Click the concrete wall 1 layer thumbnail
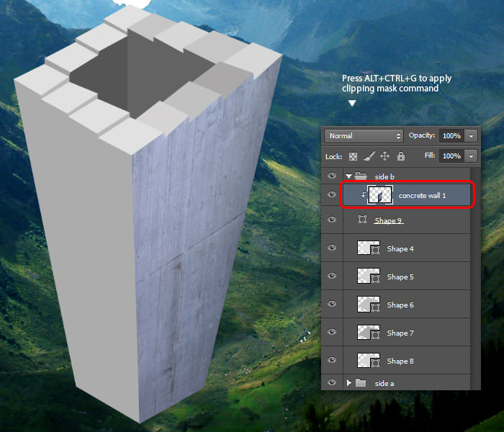Image resolution: width=504 pixels, height=432 pixels. tap(380, 195)
